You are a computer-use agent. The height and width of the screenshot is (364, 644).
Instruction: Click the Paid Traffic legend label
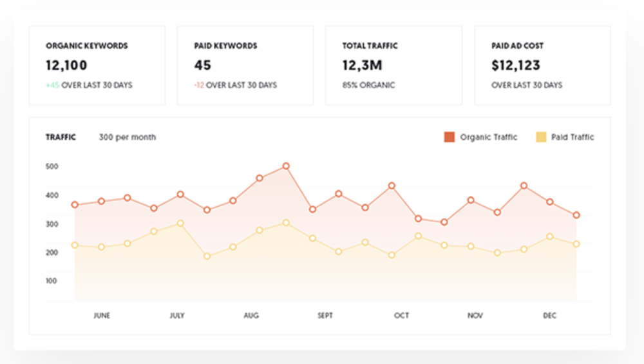coord(573,137)
